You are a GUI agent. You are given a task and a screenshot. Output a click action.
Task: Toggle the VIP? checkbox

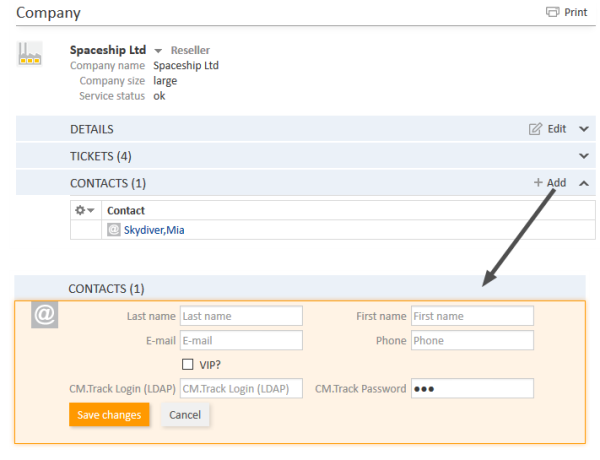pyautogui.click(x=188, y=364)
